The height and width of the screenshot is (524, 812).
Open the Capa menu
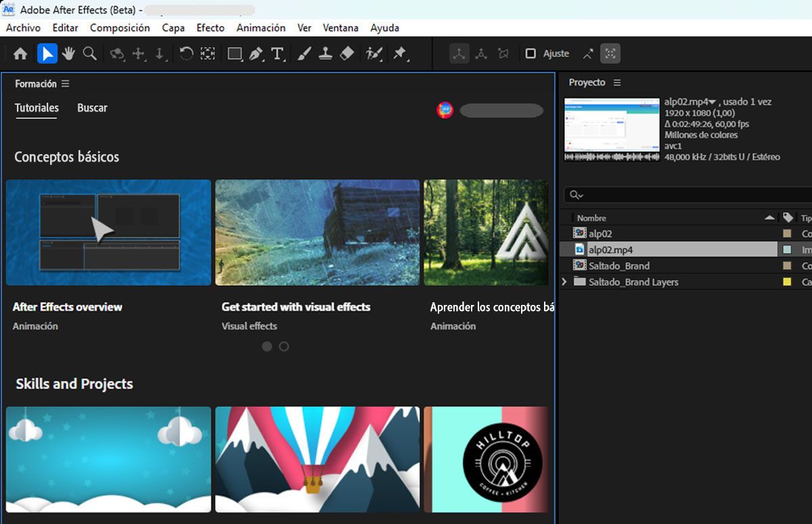coord(173,28)
